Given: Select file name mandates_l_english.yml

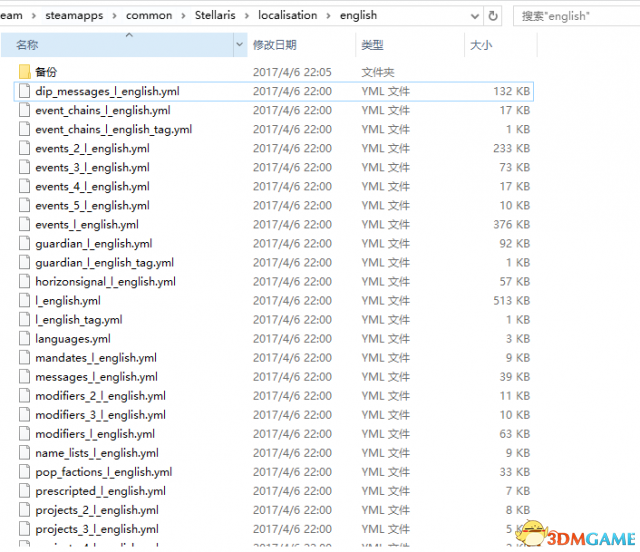Looking at the screenshot, I should pyautogui.click(x=96, y=358).
